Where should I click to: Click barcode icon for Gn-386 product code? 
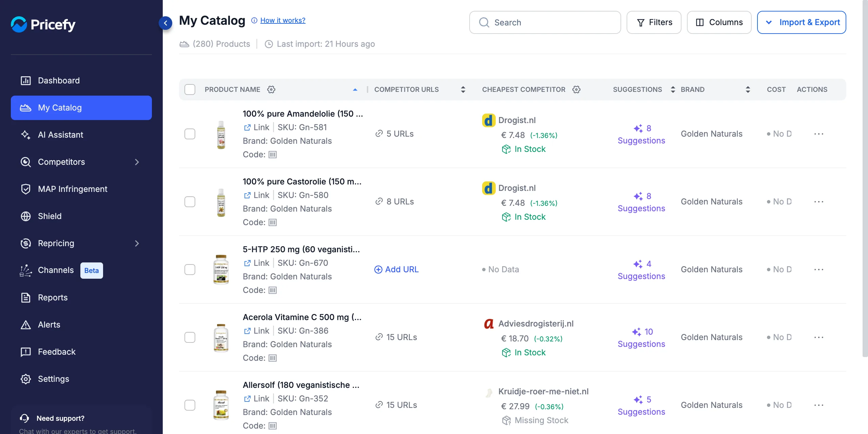click(273, 358)
